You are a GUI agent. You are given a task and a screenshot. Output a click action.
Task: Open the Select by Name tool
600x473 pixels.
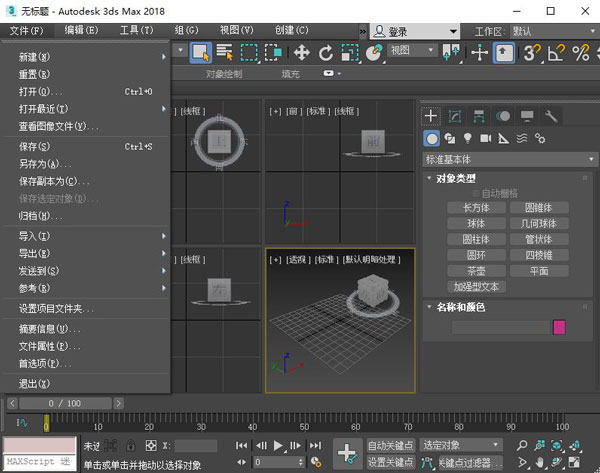[x=225, y=52]
